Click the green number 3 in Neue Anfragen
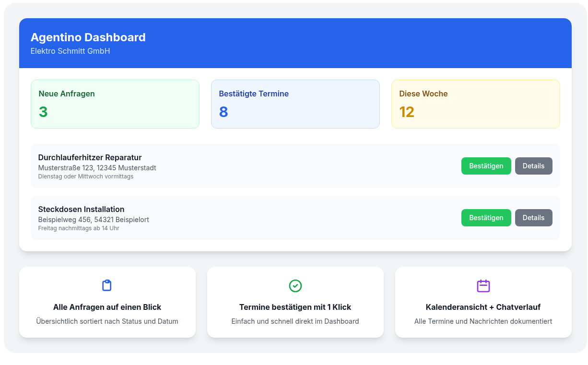 click(x=43, y=112)
